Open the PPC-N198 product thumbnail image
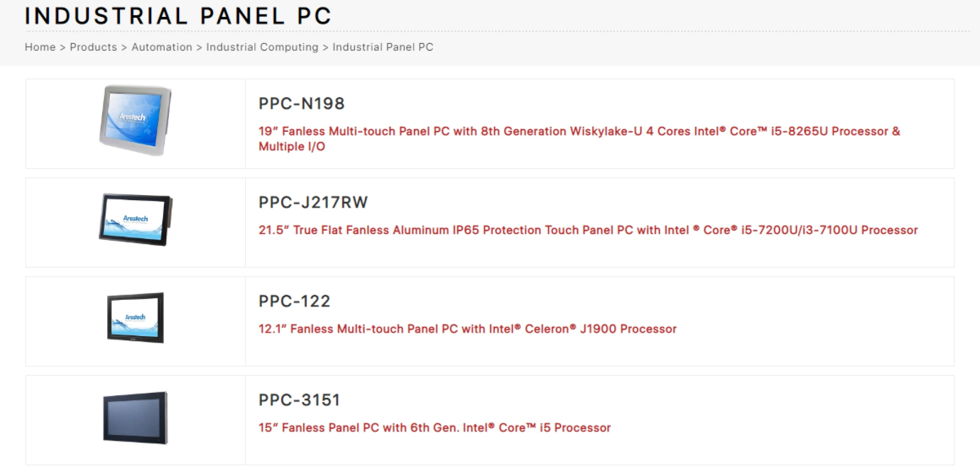The height and width of the screenshot is (473, 980). pyautogui.click(x=135, y=121)
